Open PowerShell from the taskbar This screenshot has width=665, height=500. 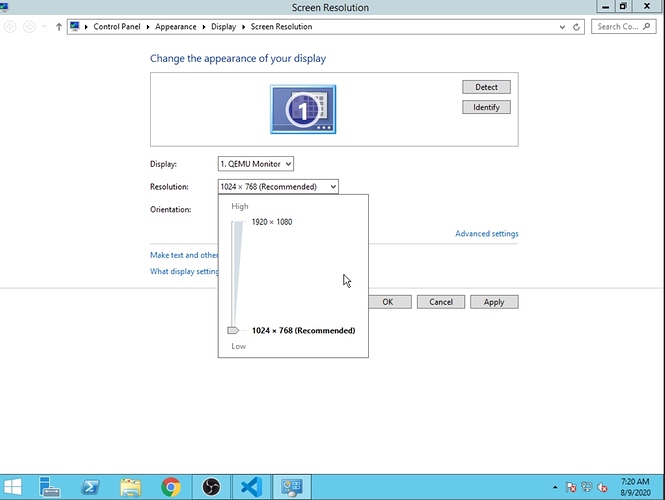[90, 486]
